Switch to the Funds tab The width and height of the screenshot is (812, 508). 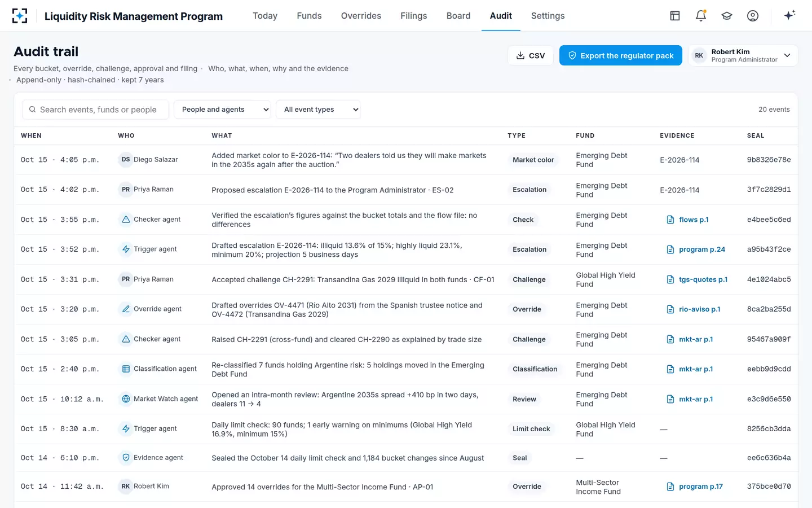(309, 16)
